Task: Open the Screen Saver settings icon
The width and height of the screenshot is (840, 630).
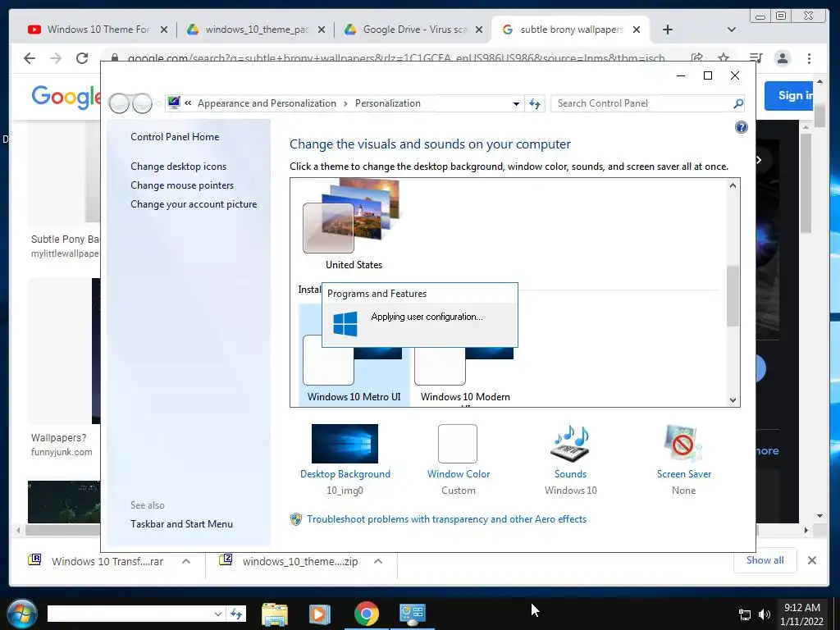Action: point(683,444)
